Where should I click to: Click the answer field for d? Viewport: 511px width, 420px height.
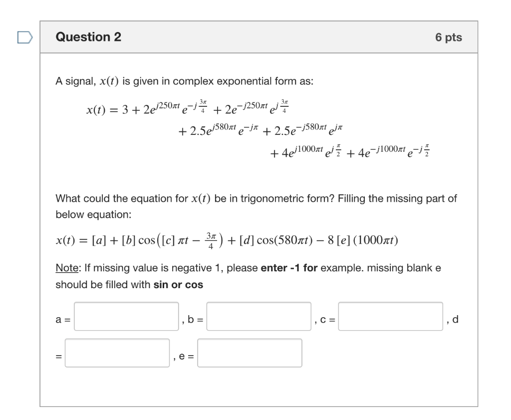[118, 353]
